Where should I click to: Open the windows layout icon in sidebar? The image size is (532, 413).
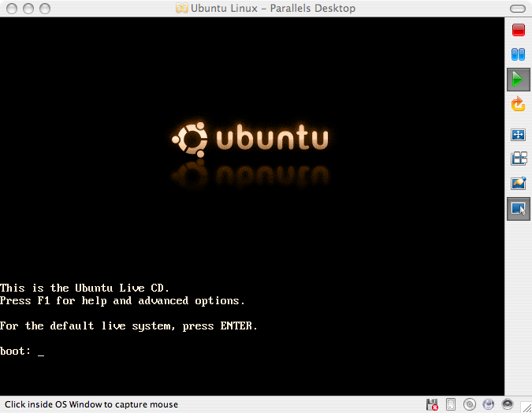tap(519, 158)
